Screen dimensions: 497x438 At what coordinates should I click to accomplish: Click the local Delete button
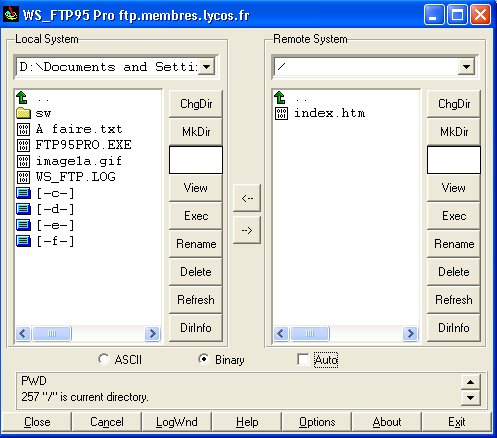point(196,272)
